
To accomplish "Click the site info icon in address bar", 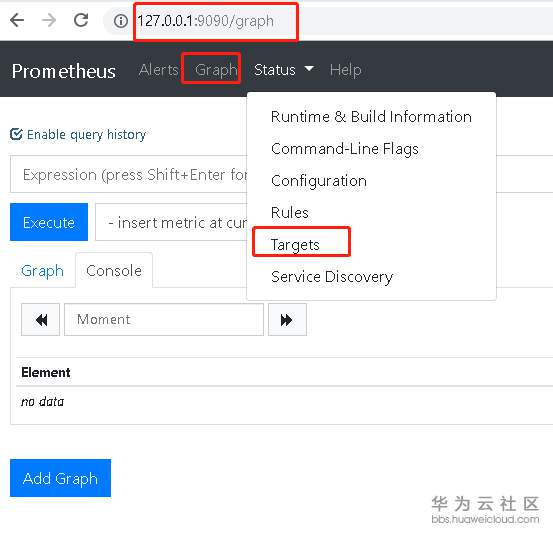I will point(121,21).
